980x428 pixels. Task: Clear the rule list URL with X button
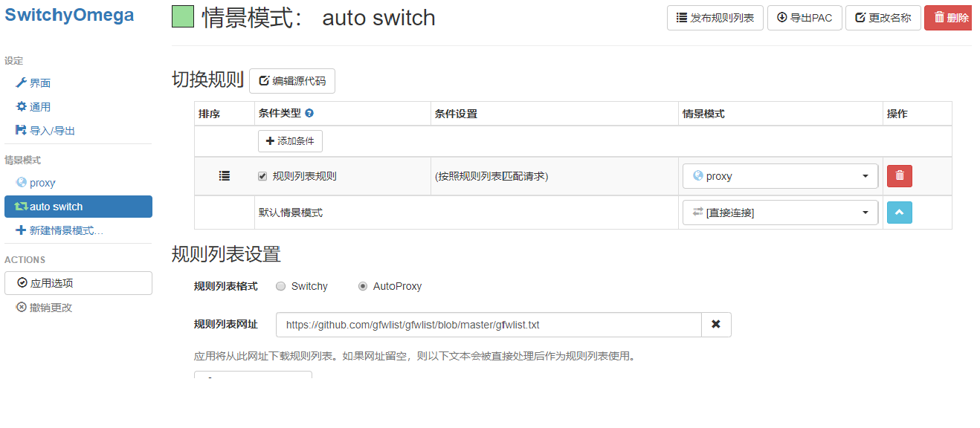click(716, 325)
